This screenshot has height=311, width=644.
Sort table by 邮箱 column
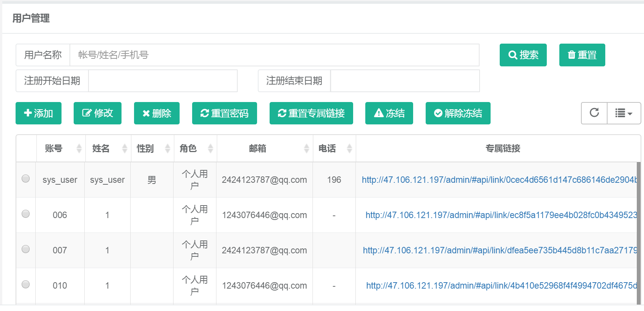coord(265,148)
